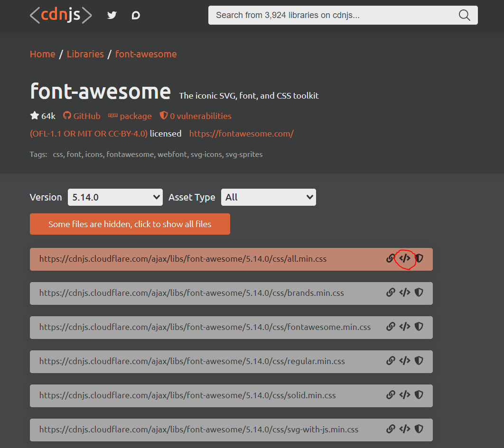Copy link tag icon for all.min.css
The image size is (504, 448).
click(x=405, y=258)
